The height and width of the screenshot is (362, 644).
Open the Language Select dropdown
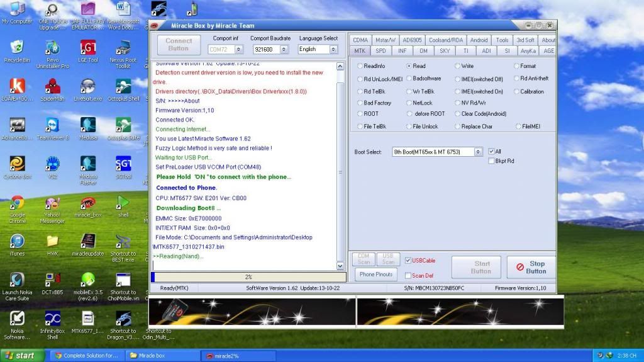pyautogui.click(x=333, y=49)
